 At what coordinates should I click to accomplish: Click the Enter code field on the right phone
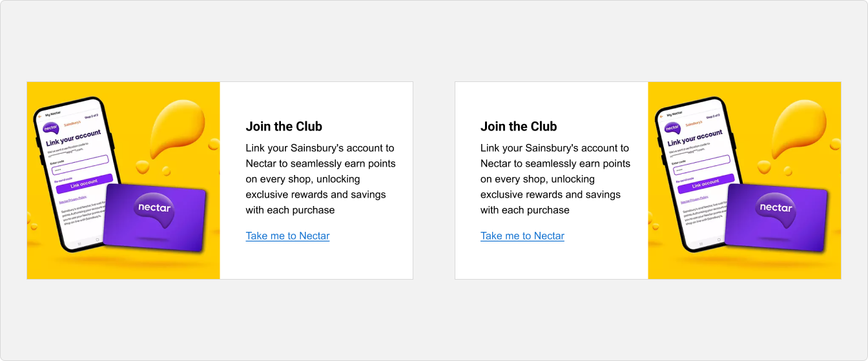(x=701, y=165)
